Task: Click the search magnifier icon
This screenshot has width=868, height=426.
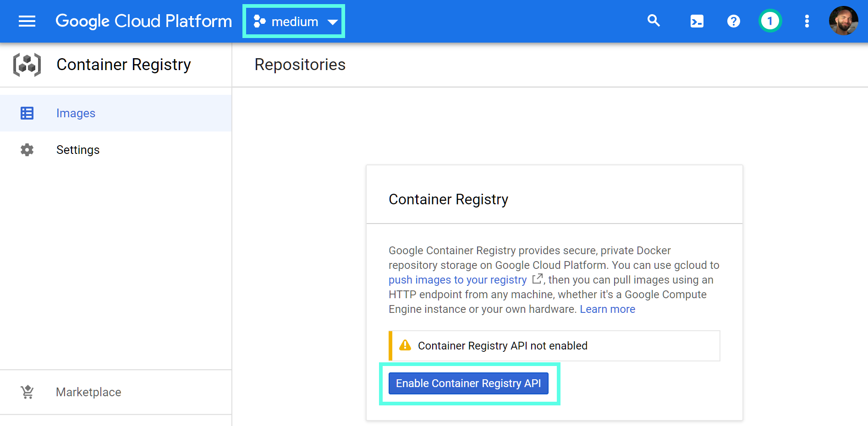Action: pyautogui.click(x=654, y=21)
